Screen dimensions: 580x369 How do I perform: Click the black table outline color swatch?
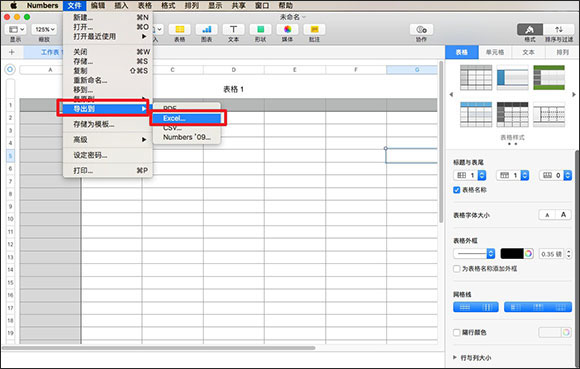[512, 254]
